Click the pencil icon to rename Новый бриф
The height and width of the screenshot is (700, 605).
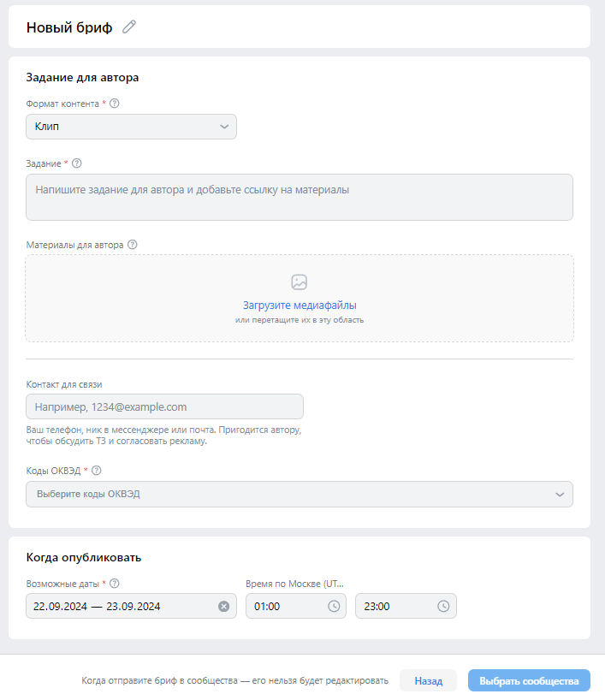(129, 27)
